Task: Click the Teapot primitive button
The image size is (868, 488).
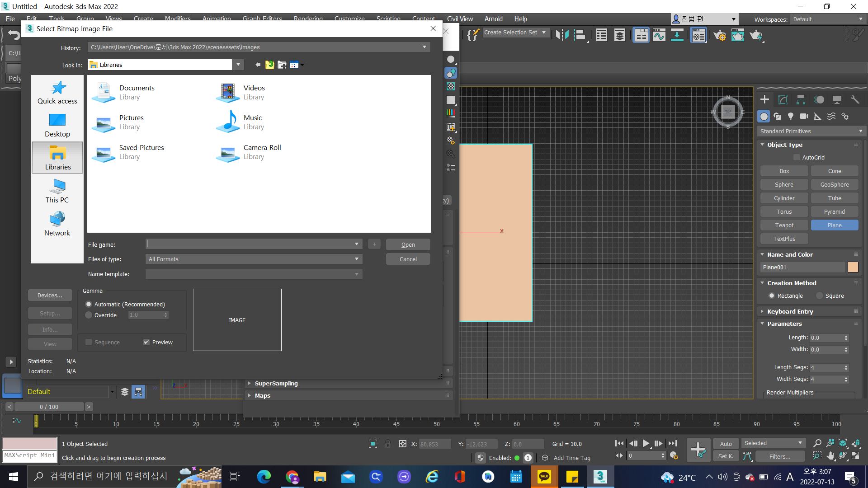Action: (x=784, y=225)
